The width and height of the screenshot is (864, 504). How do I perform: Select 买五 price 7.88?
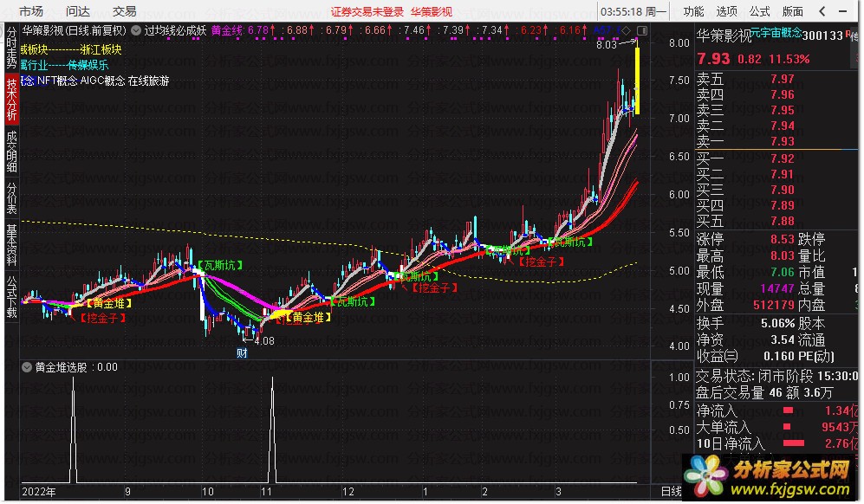[783, 222]
